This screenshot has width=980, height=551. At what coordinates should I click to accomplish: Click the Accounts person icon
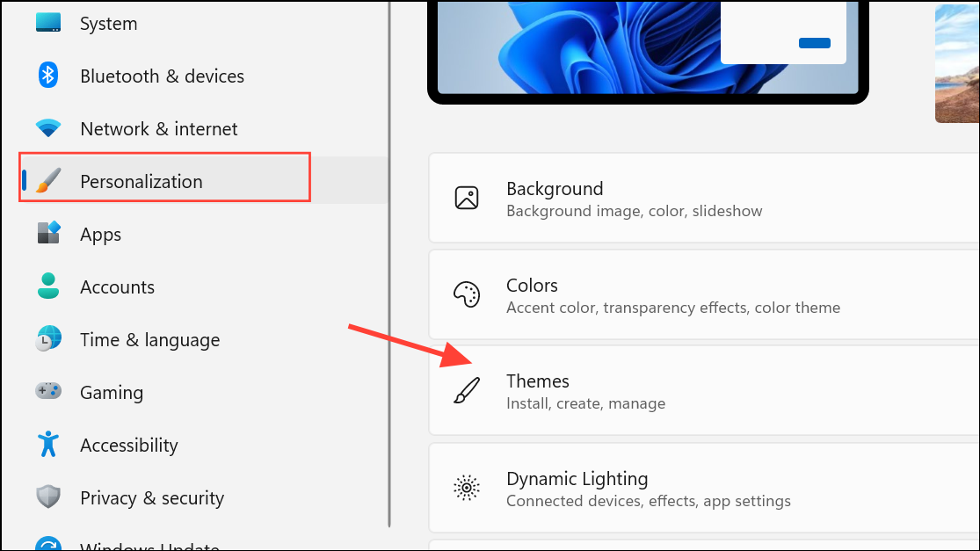[x=48, y=286]
